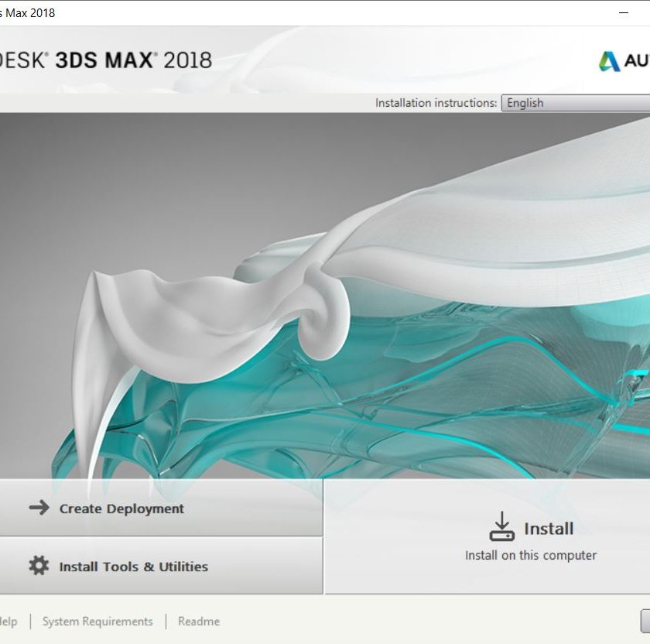Open the Help link
Screen dimensions: 650x644
point(9,622)
